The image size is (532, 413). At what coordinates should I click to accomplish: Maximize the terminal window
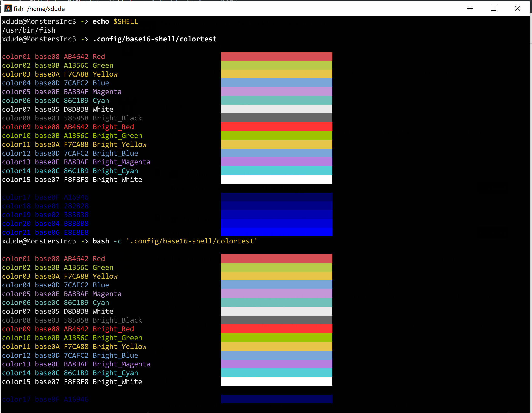click(x=494, y=8)
